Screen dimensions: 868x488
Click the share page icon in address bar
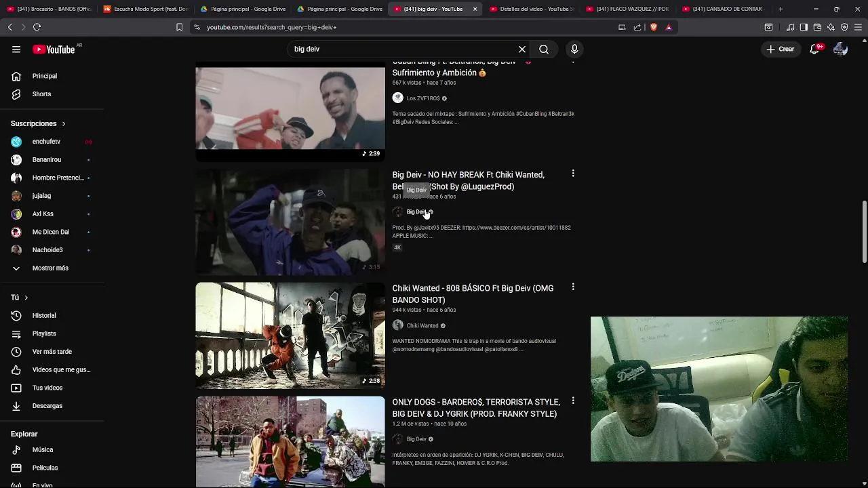637,27
